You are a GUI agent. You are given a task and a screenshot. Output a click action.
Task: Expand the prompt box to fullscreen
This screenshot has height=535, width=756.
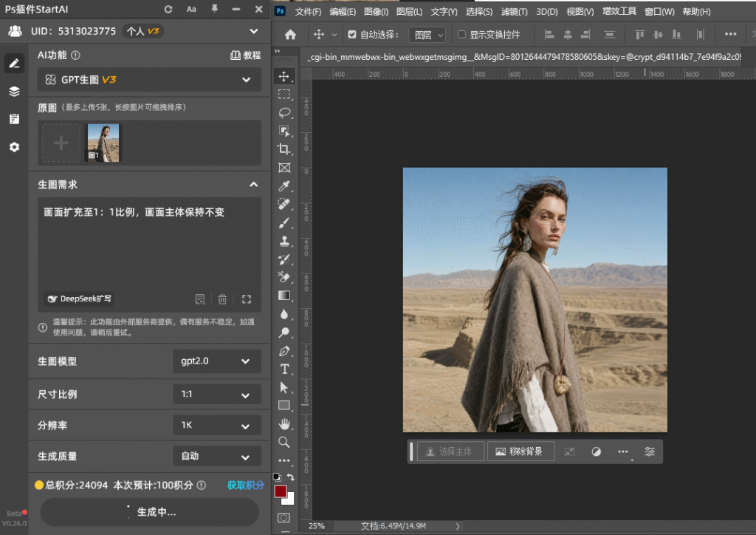coord(247,299)
